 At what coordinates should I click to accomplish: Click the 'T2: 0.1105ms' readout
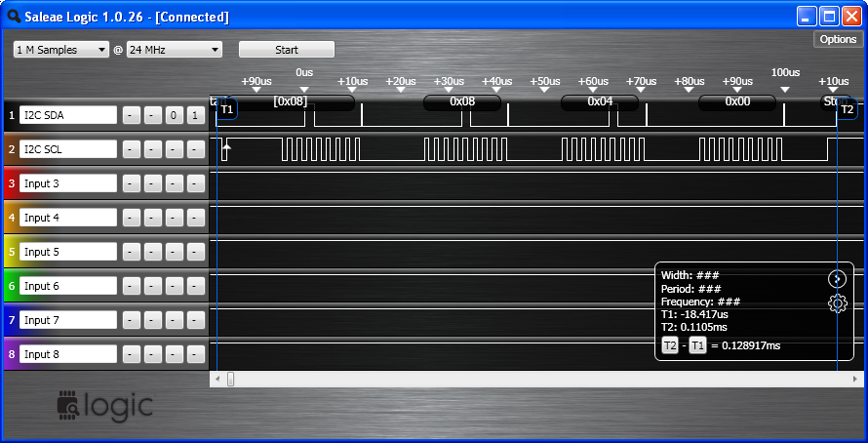(694, 327)
